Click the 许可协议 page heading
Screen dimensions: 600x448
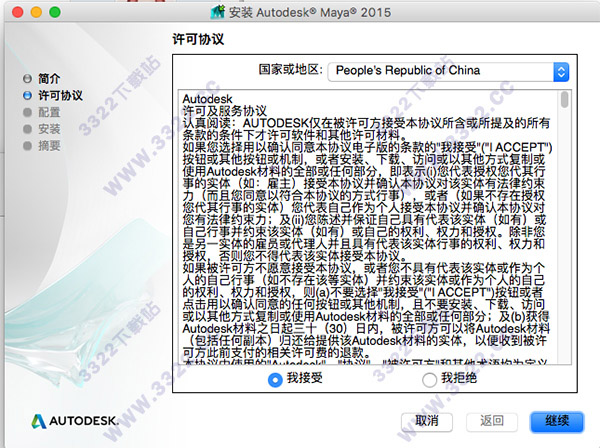(198, 39)
